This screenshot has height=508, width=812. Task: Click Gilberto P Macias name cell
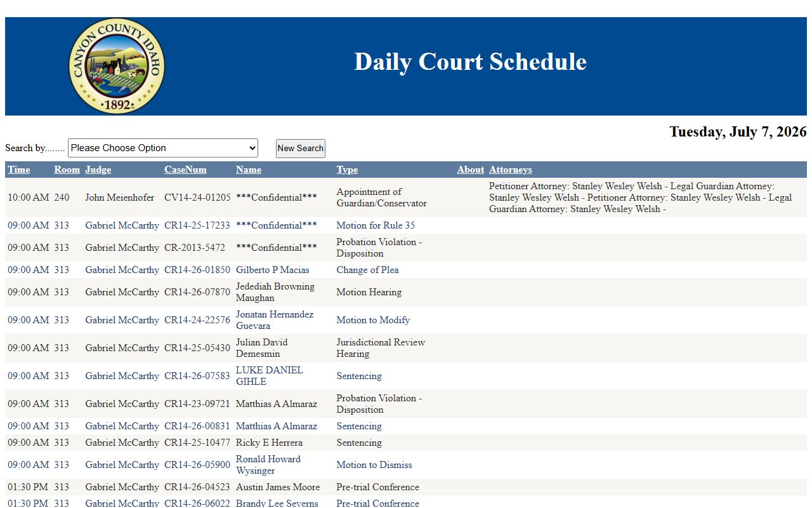pyautogui.click(x=273, y=270)
